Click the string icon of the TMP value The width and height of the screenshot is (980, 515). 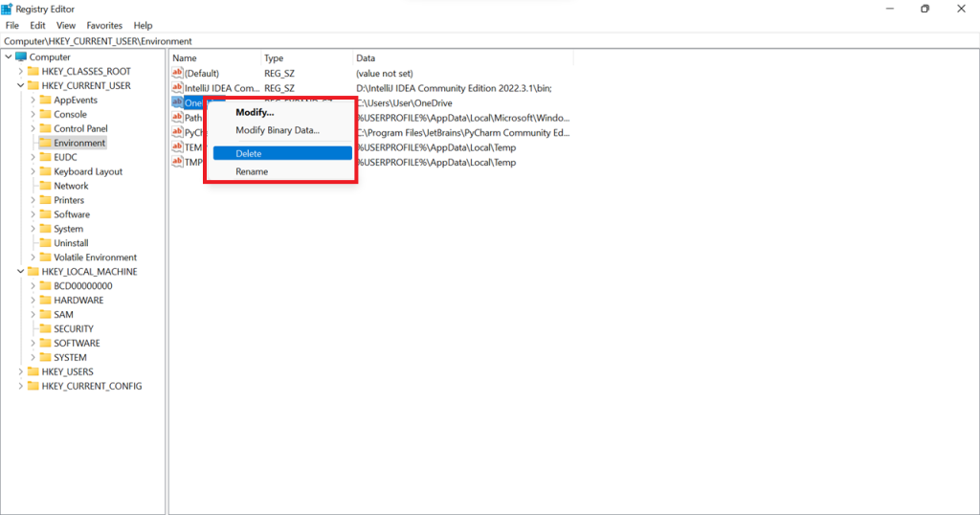pos(177,162)
